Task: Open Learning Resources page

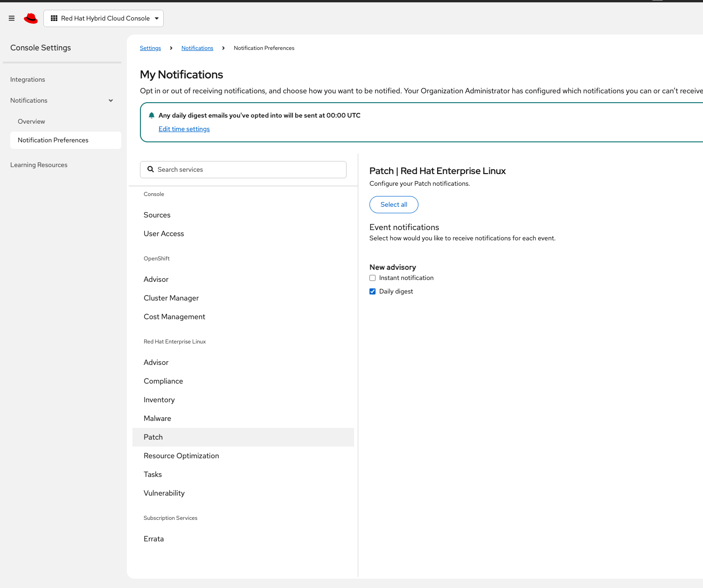Action: click(x=39, y=165)
